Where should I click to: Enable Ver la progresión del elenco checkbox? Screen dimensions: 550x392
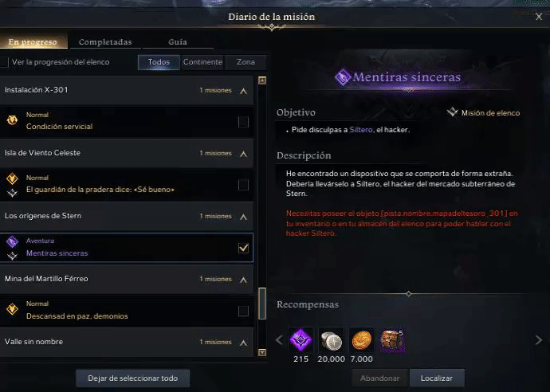(x=4, y=62)
